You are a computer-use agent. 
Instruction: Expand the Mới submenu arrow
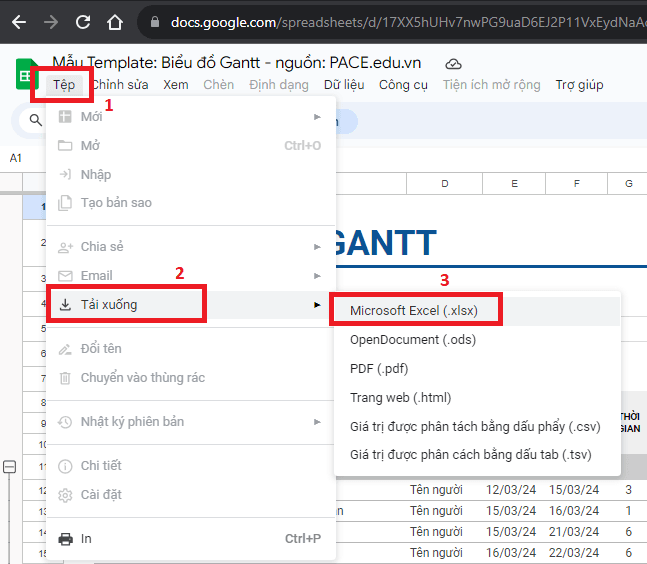317,117
